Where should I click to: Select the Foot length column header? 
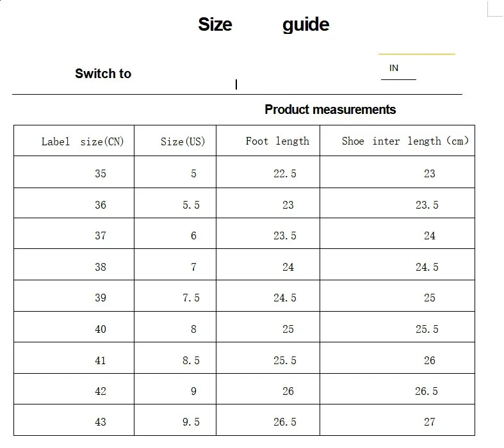268,141
